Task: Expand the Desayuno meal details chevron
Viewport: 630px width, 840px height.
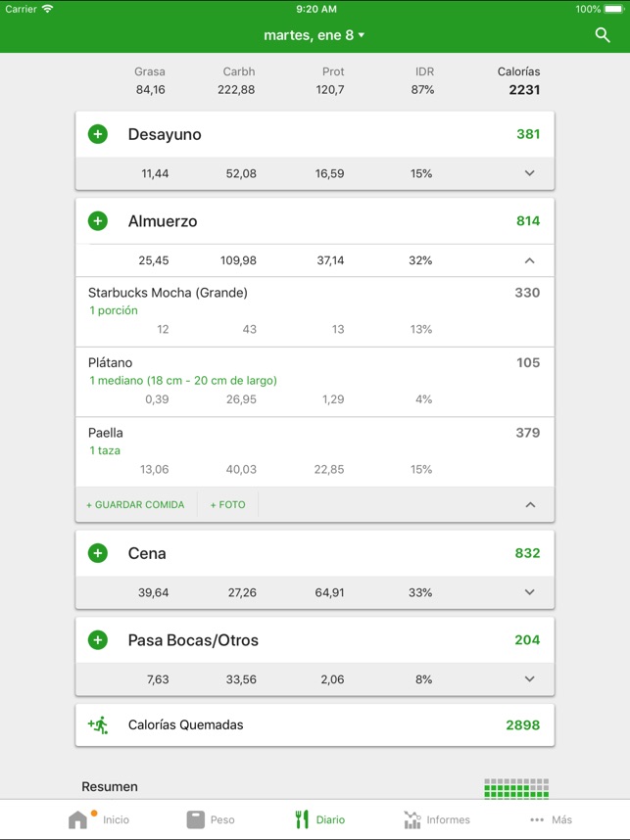Action: [x=530, y=173]
